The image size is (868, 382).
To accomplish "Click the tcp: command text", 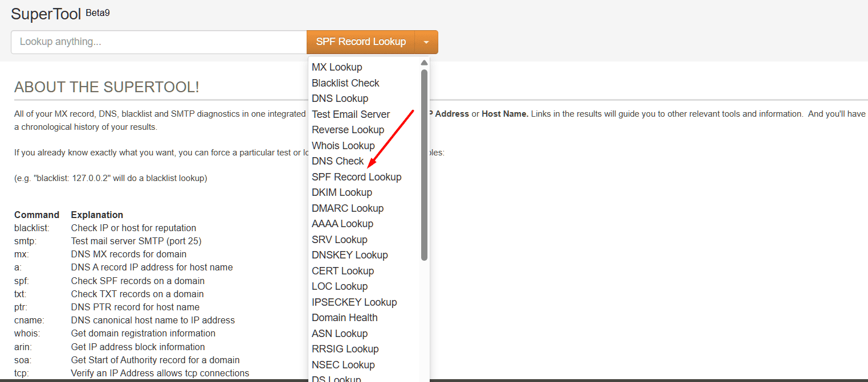I will pos(21,373).
